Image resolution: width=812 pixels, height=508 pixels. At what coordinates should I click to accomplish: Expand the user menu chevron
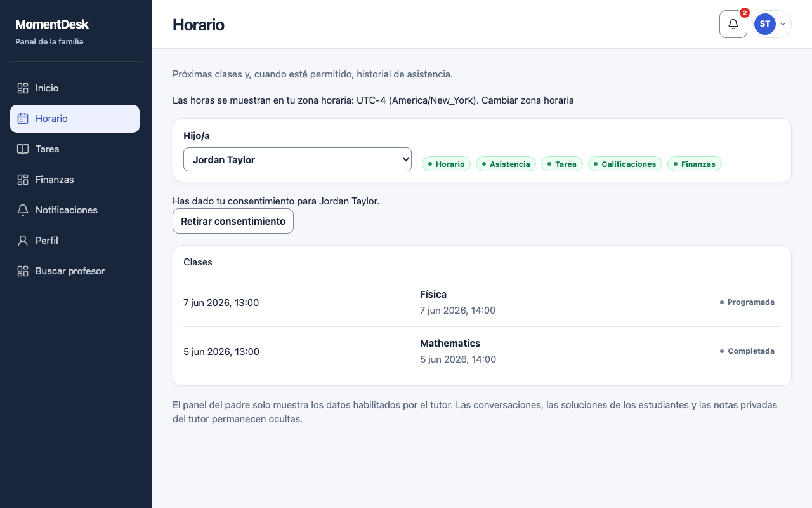click(x=783, y=24)
